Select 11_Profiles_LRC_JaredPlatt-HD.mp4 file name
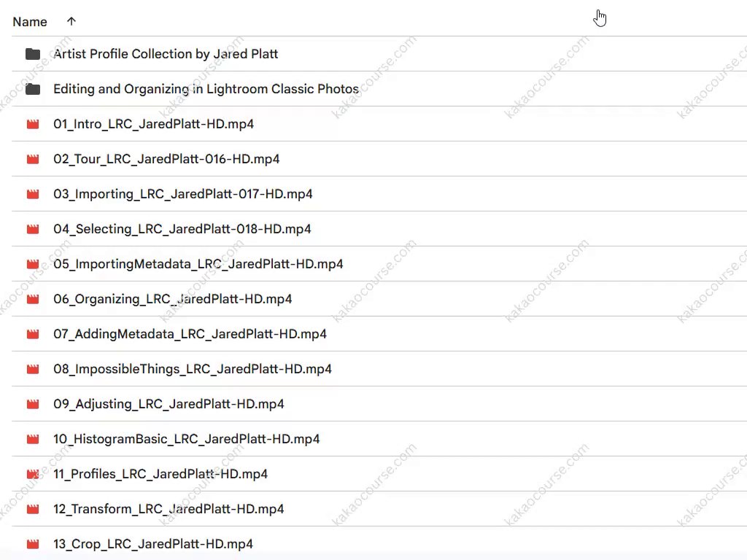The width and height of the screenshot is (747, 560). (160, 474)
